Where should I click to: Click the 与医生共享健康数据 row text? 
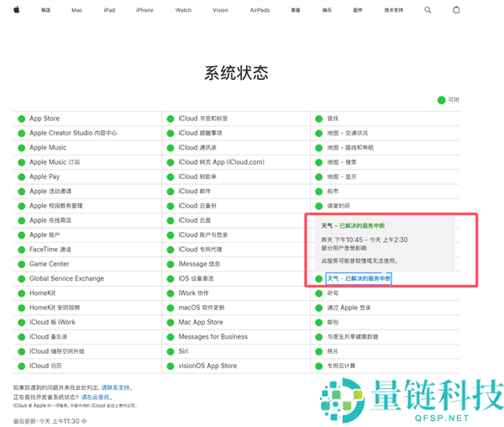tap(353, 337)
